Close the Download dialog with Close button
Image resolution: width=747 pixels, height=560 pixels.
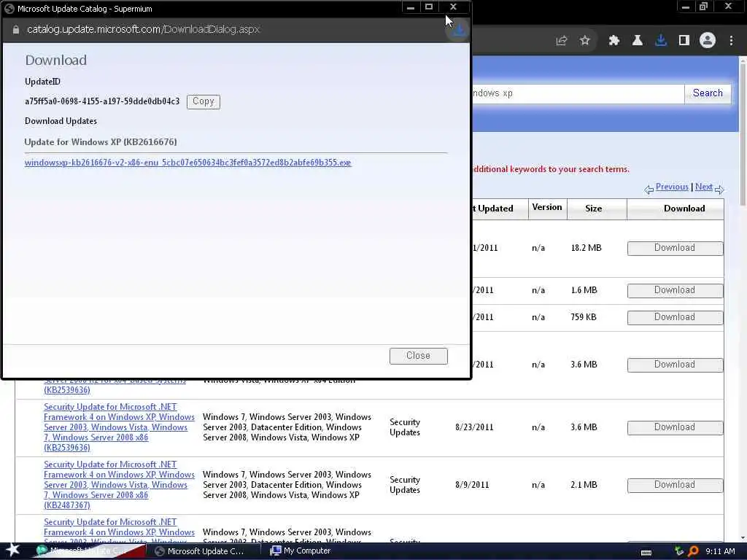click(x=418, y=356)
